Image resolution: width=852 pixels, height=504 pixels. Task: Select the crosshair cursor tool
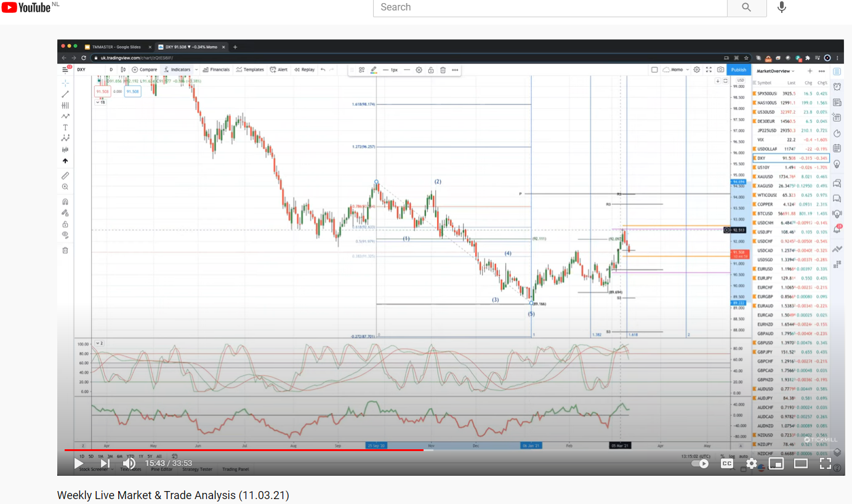click(65, 82)
